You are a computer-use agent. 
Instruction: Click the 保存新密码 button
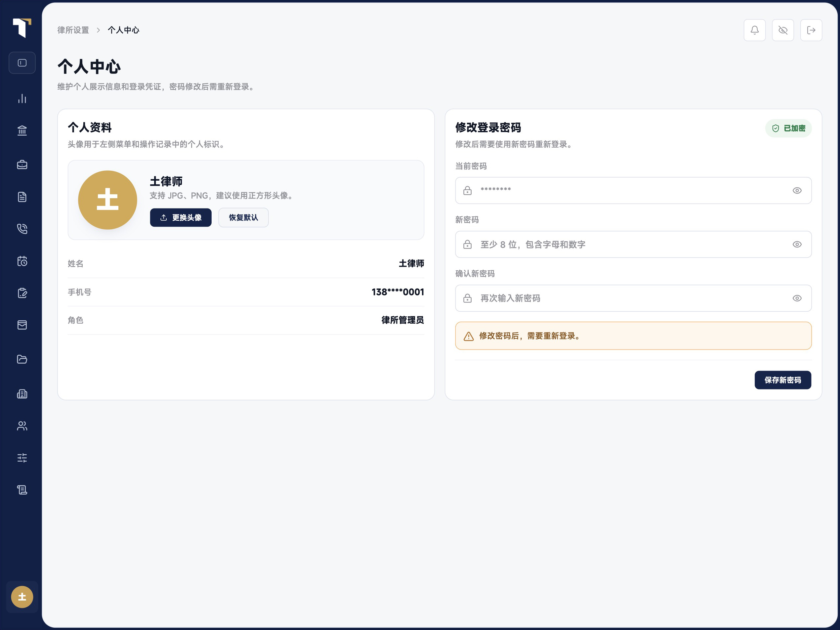pyautogui.click(x=783, y=380)
